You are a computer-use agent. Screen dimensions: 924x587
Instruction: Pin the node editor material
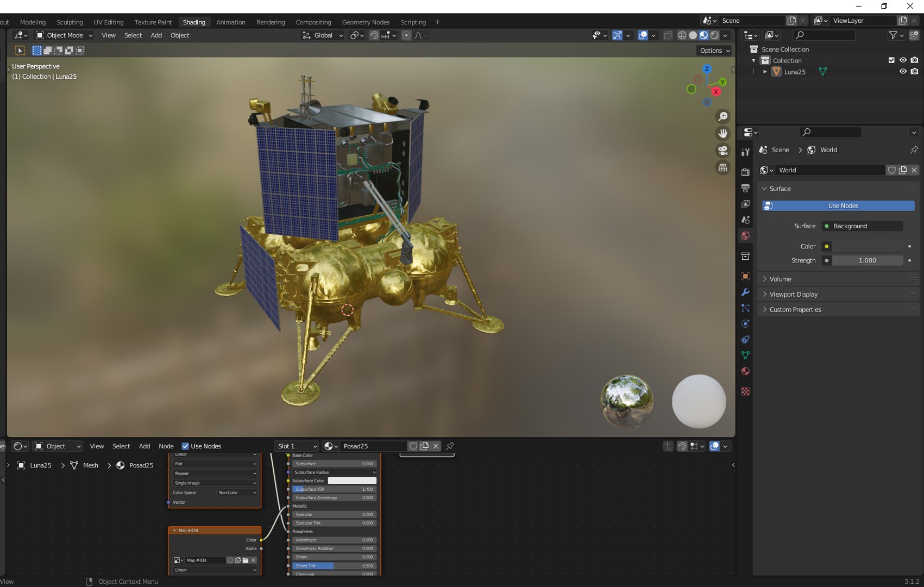pyautogui.click(x=450, y=446)
